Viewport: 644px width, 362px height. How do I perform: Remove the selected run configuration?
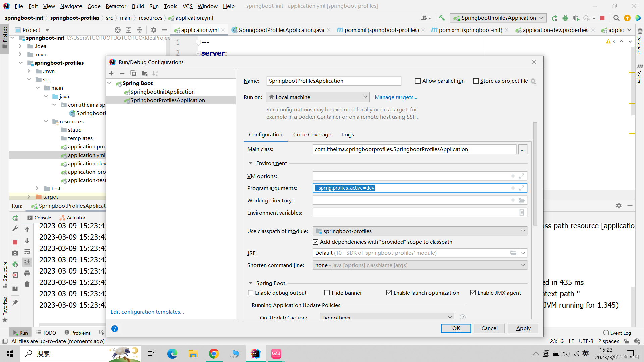coord(122,73)
